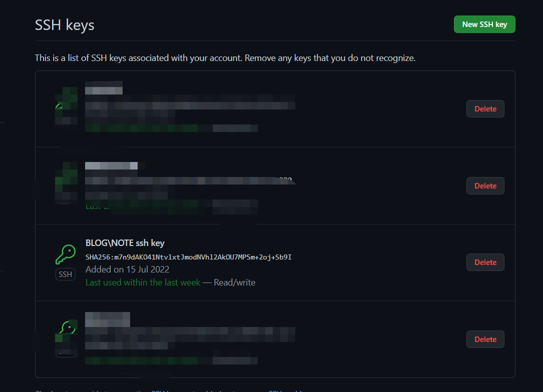The height and width of the screenshot is (392, 543).
Task: Click the blurred title of the bottom key
Action: pos(108,319)
